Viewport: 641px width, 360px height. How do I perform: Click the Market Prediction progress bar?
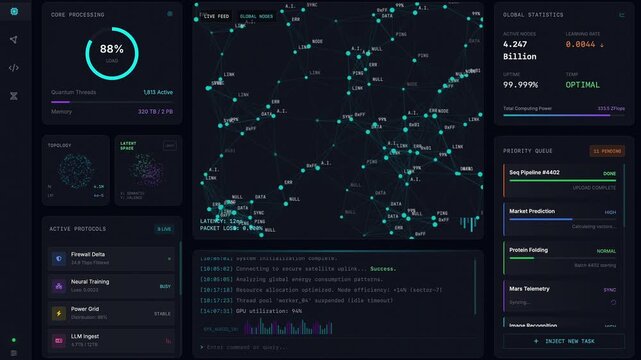point(563,219)
